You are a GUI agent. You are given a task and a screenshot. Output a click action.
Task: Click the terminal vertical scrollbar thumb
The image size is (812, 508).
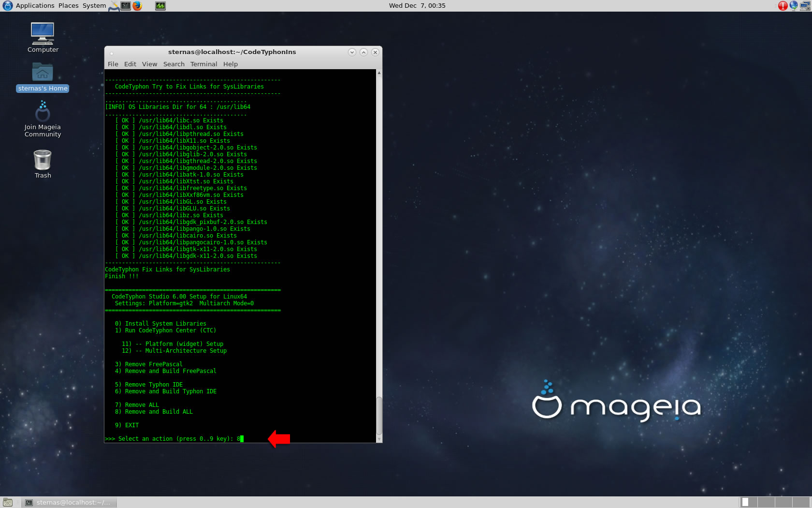click(379, 416)
